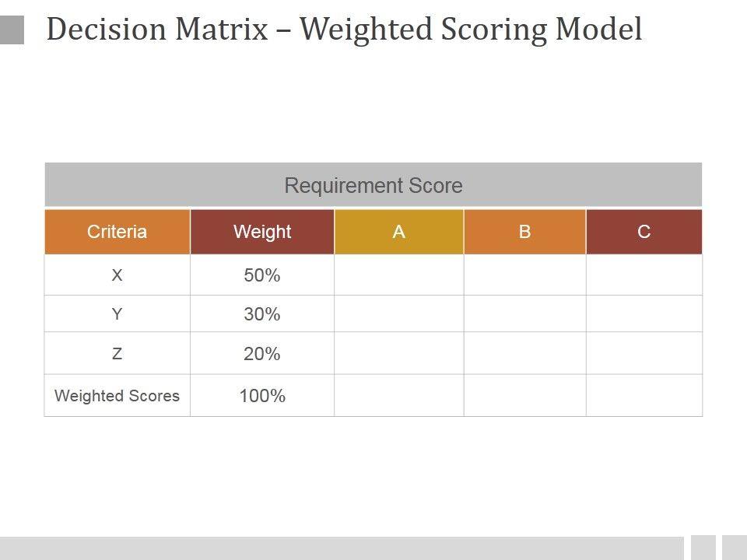Select the criteria X row label
747x560 pixels.
coord(117,275)
